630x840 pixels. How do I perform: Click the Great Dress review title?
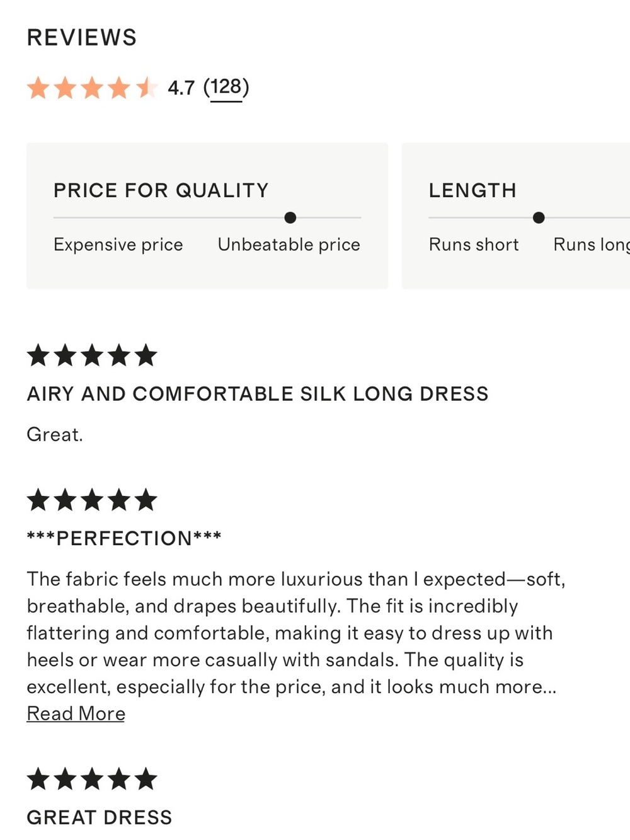pos(100,817)
